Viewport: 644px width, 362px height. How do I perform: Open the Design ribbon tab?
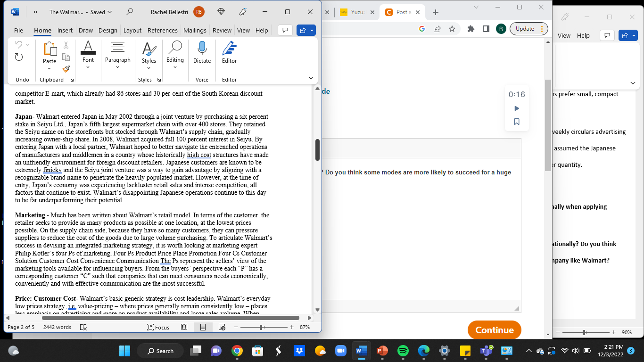click(108, 30)
